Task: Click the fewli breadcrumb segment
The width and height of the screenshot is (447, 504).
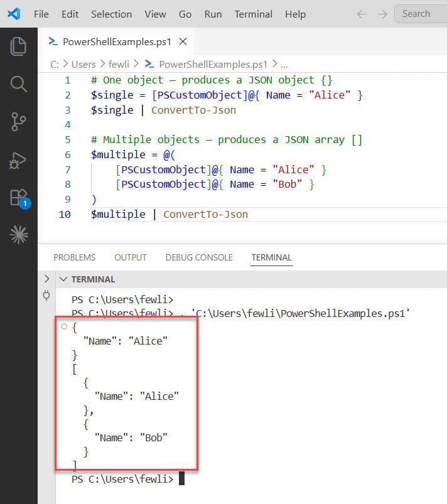Action: pos(119,64)
